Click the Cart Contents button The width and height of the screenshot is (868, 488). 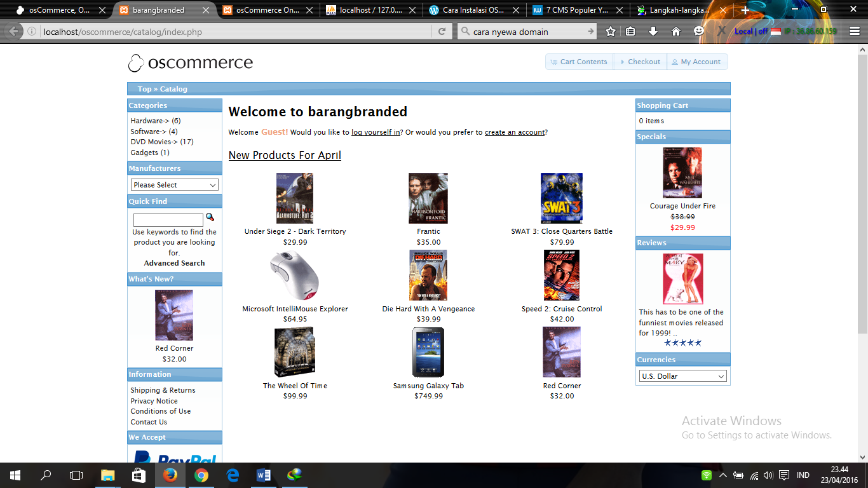579,62
